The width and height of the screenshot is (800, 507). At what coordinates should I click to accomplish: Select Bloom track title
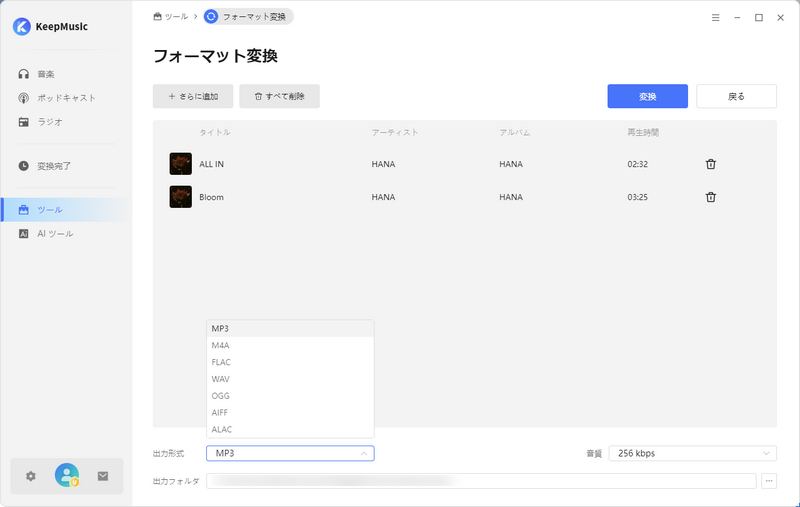pos(211,197)
